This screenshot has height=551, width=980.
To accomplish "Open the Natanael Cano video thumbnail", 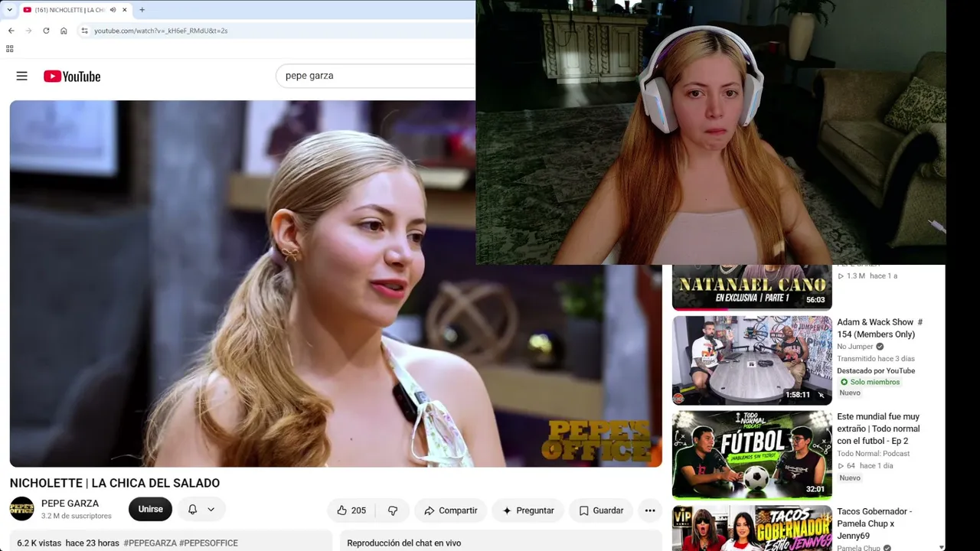I will coord(752,287).
